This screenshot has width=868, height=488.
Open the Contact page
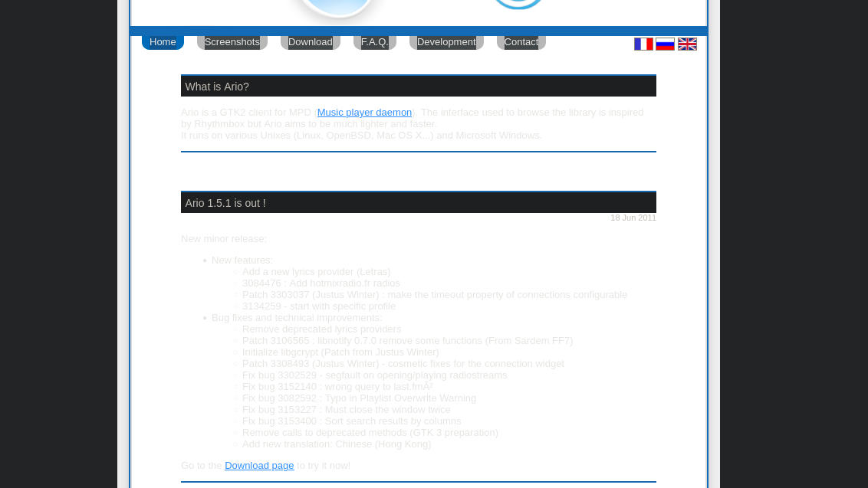(521, 41)
